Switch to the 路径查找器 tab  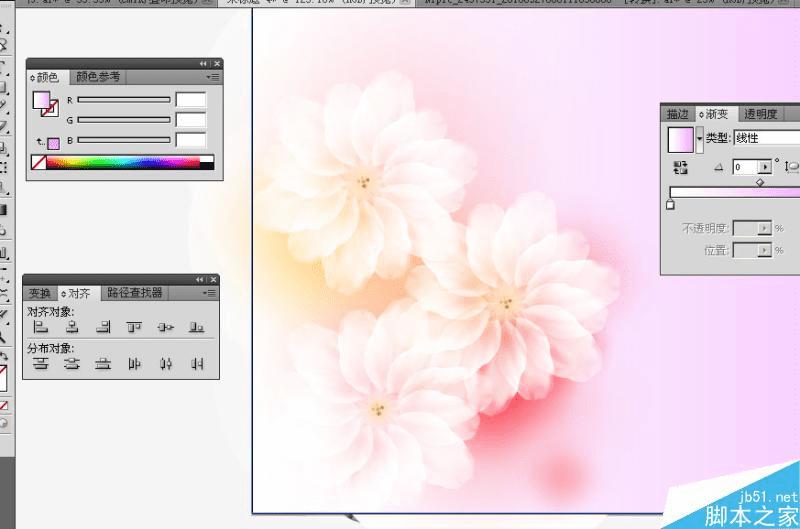(135, 293)
